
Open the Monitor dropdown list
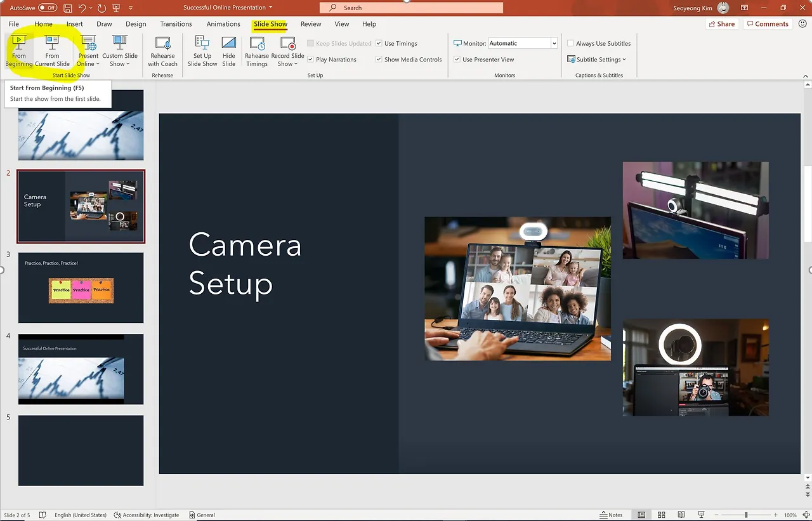tap(554, 44)
